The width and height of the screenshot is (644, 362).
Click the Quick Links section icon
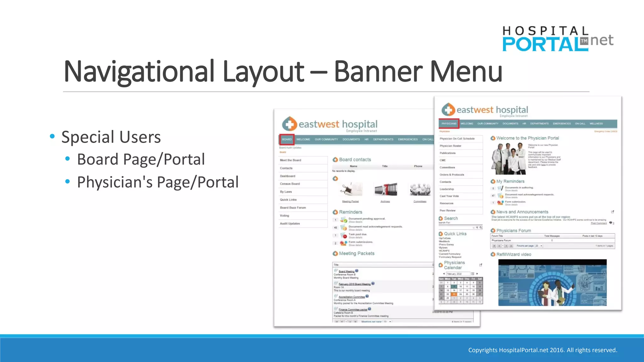click(x=441, y=234)
